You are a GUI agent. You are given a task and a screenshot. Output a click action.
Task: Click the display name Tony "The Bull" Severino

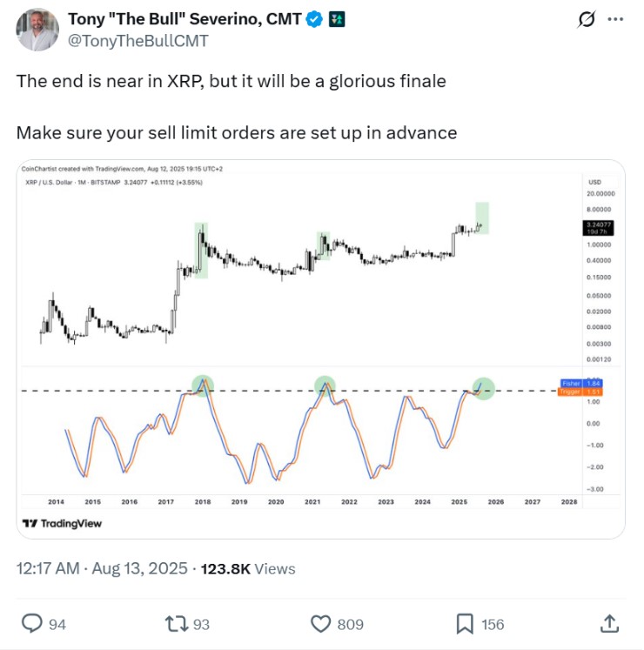184,19
